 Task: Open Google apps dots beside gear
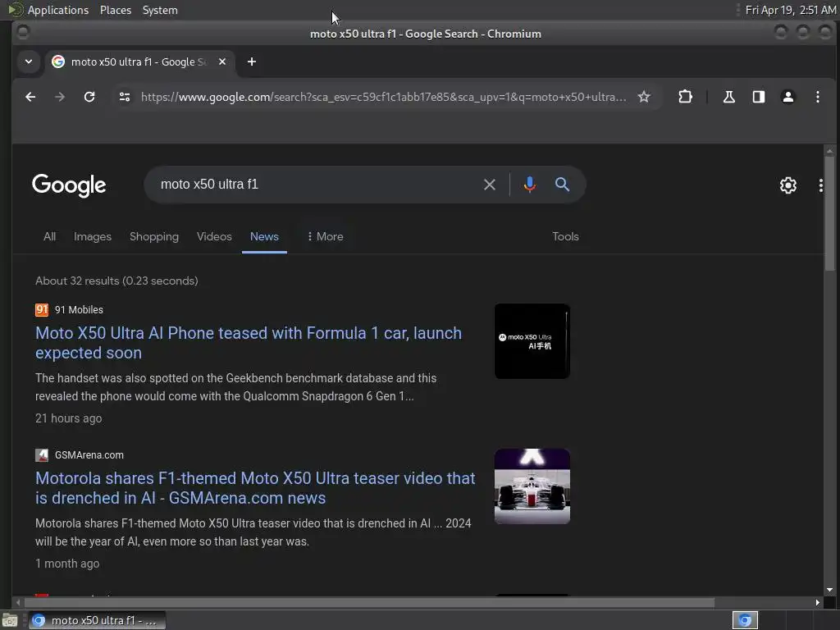(x=820, y=185)
